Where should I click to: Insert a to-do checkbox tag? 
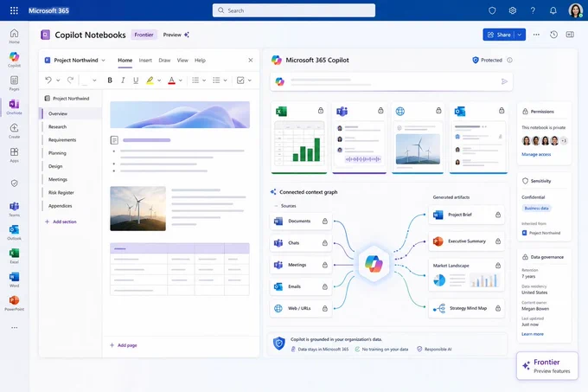pos(240,80)
